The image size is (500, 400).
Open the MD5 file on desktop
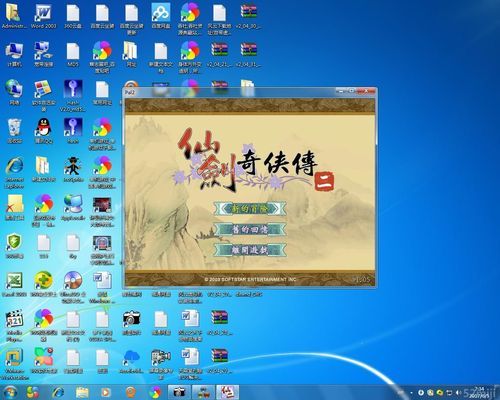73,54
